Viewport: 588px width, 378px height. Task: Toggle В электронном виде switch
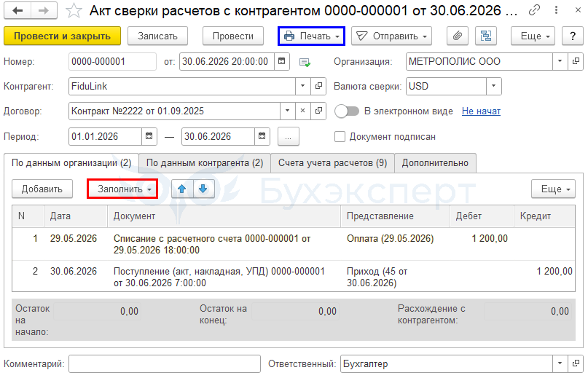click(x=347, y=111)
